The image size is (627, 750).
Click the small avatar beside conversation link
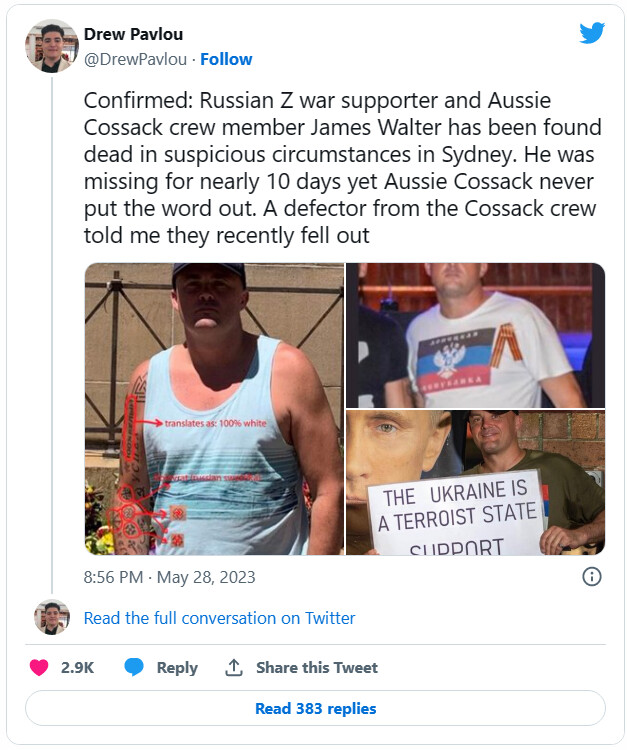pyautogui.click(x=52, y=617)
